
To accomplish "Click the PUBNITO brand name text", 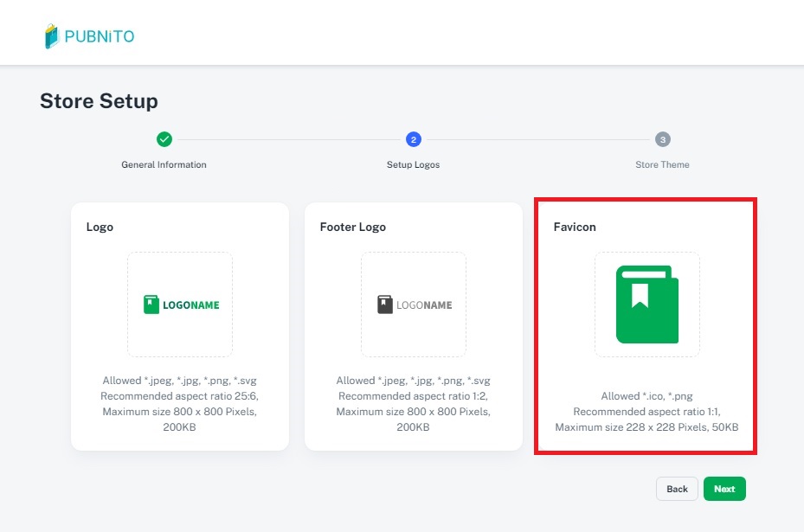I will 100,37.
